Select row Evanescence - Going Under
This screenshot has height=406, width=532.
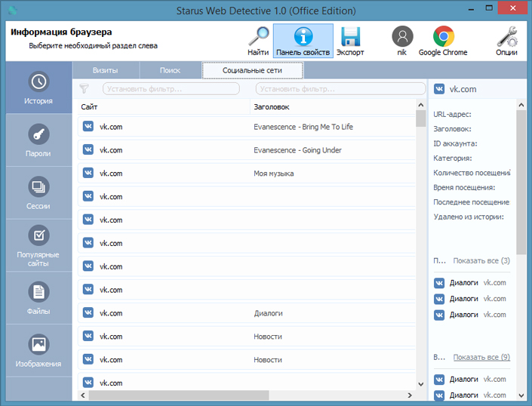tap(247, 150)
